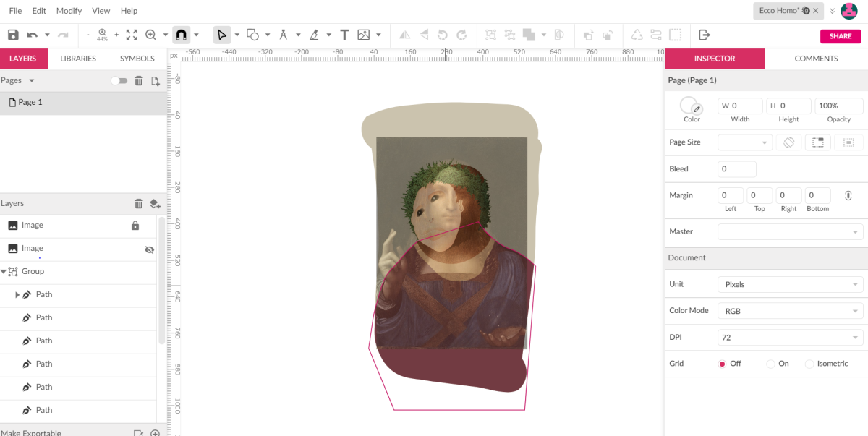The height and width of the screenshot is (436, 868).
Task: Expand the first Path under Group
Action: pyautogui.click(x=17, y=295)
